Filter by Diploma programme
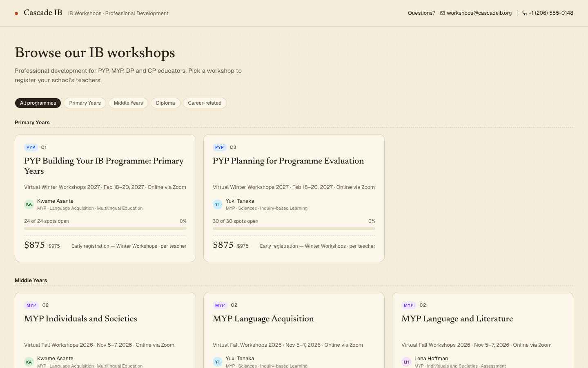 tap(165, 103)
